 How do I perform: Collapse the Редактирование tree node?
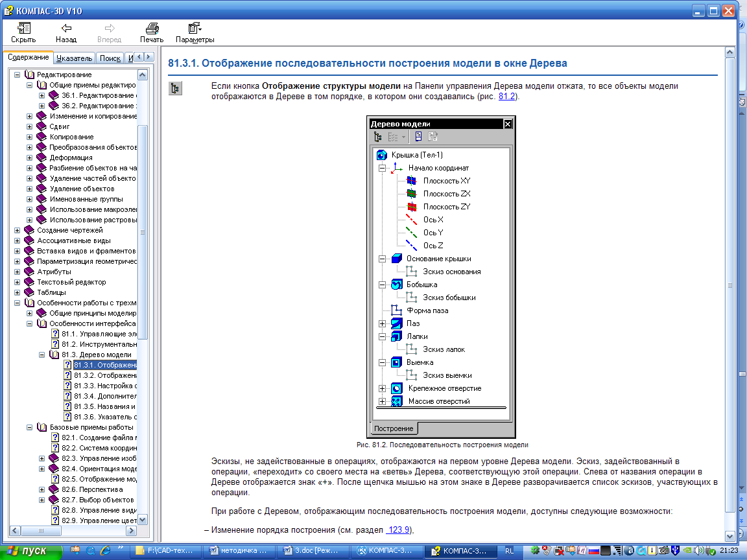(x=17, y=75)
